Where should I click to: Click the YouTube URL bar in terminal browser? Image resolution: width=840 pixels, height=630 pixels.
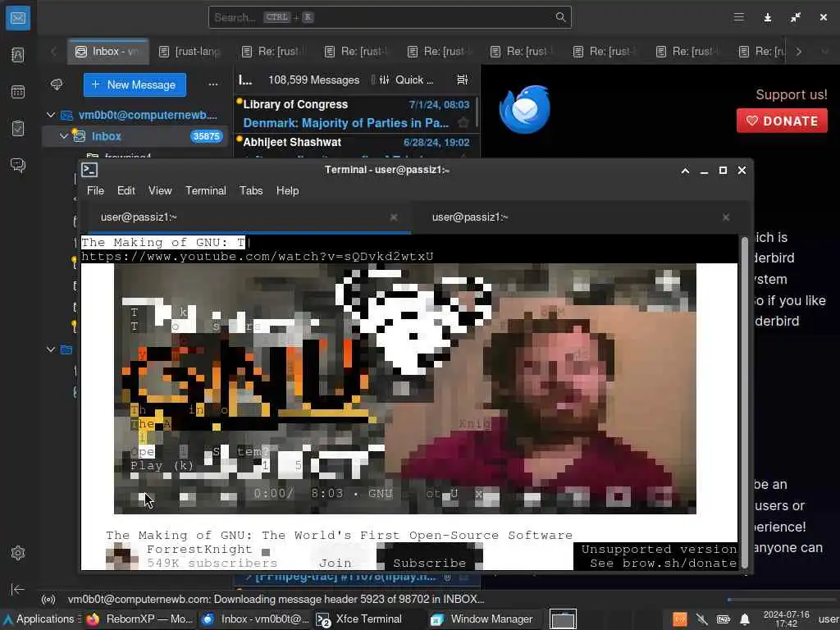click(257, 257)
